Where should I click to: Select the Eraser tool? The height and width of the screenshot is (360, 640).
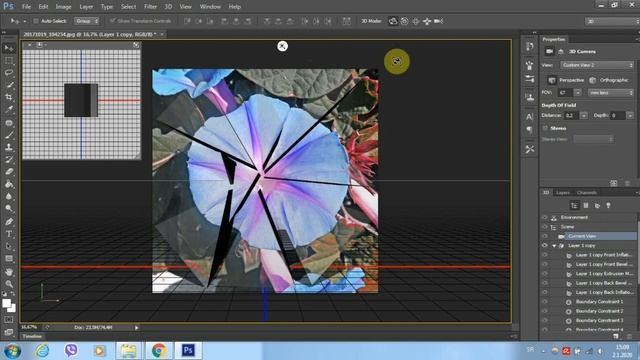coord(9,172)
